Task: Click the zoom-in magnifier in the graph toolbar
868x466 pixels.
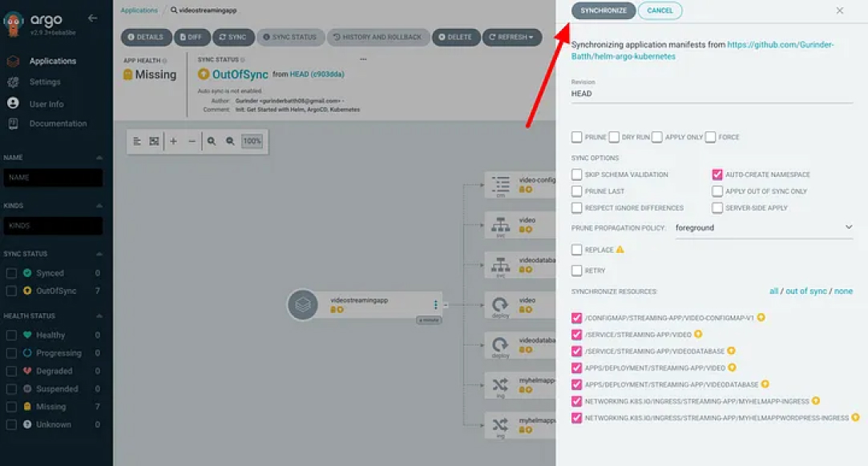Action: [210, 141]
